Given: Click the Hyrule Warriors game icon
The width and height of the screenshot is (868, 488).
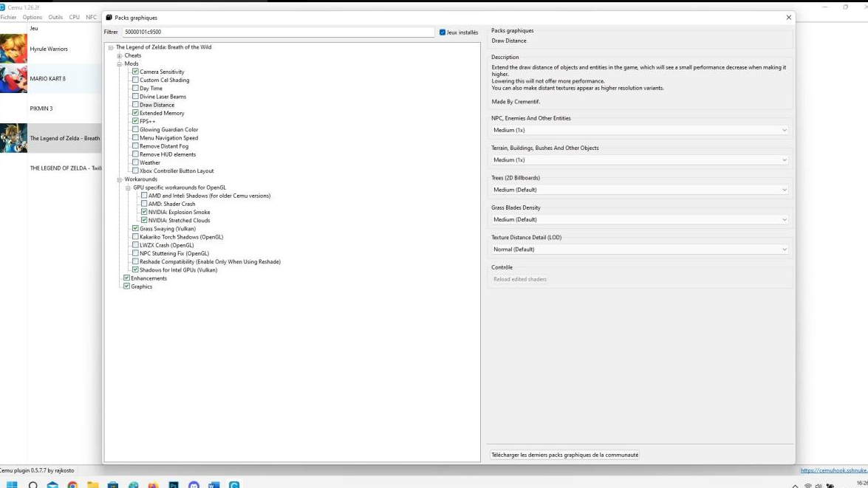Looking at the screenshot, I should tap(13, 49).
